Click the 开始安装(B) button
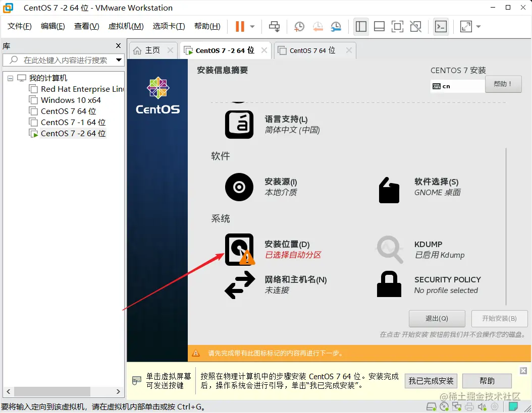This screenshot has height=413, width=532. 499,318
